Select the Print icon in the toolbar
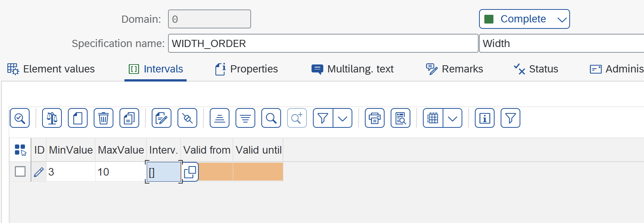 pyautogui.click(x=374, y=118)
